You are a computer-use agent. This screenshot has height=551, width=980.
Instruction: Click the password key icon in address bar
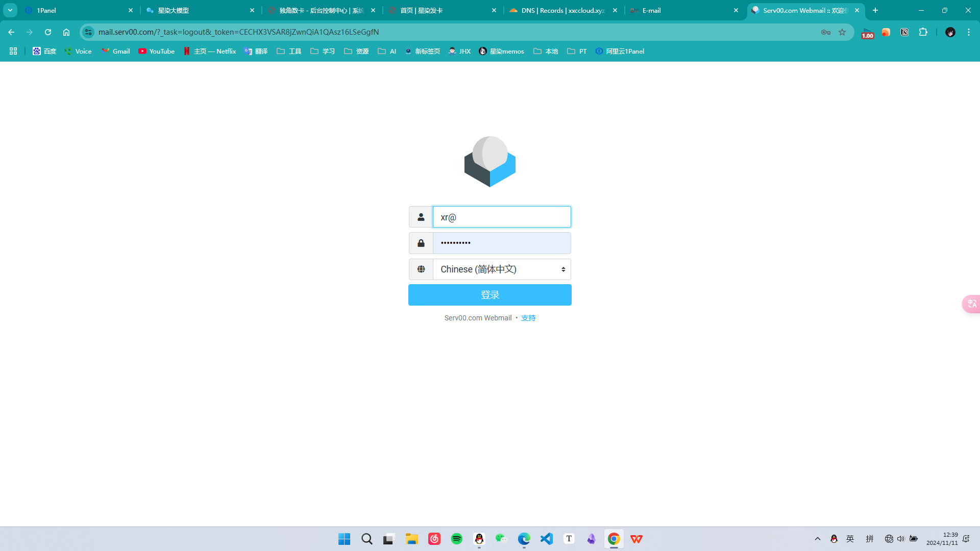tap(825, 32)
